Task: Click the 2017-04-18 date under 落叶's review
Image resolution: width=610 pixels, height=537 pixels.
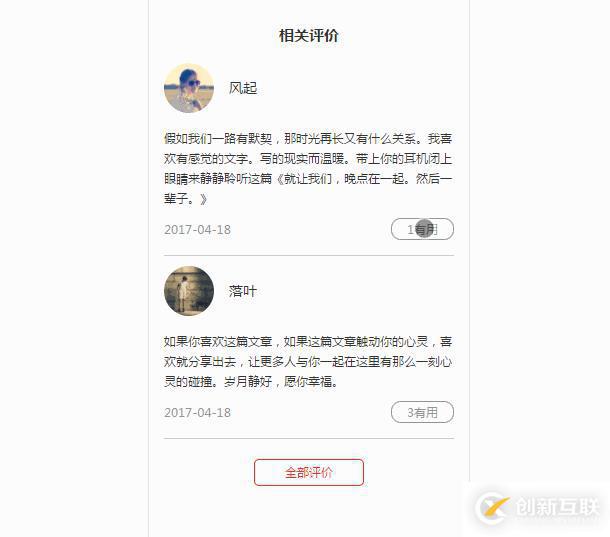Action: 197,412
